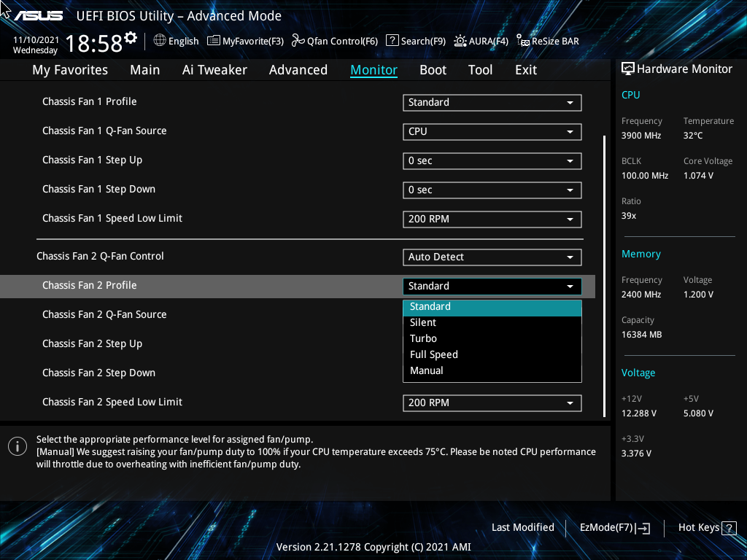Click Memory capacity 16384 MB
Screen dimensions: 747x560
(641, 335)
